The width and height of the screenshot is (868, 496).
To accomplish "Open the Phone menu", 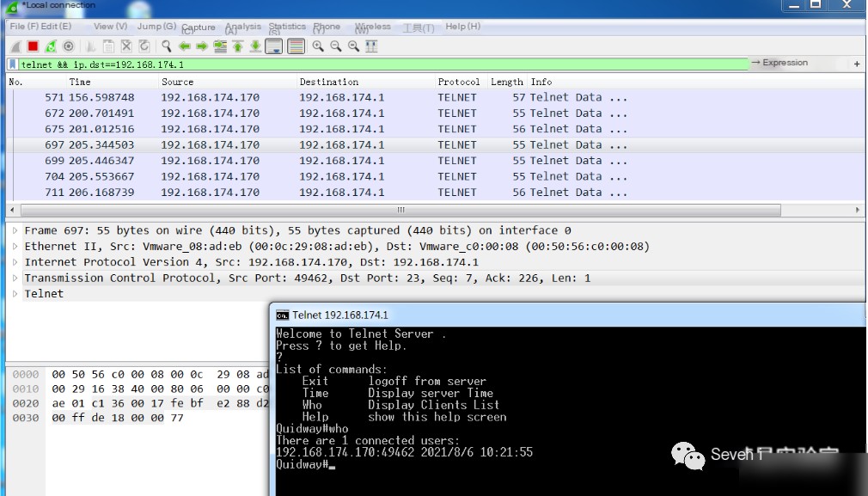I will (x=327, y=28).
